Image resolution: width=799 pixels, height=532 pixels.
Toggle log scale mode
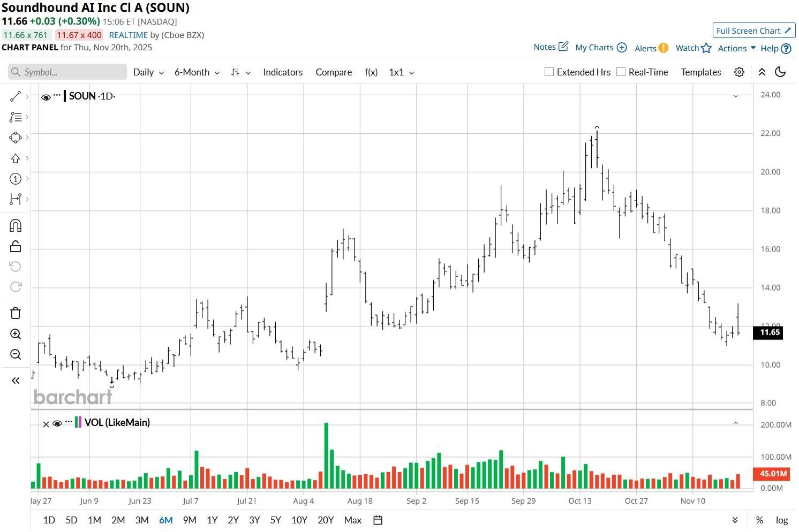[782, 520]
